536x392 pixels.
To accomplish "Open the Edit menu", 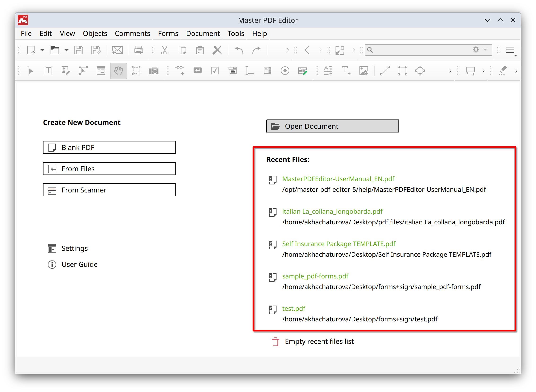I will tap(46, 34).
